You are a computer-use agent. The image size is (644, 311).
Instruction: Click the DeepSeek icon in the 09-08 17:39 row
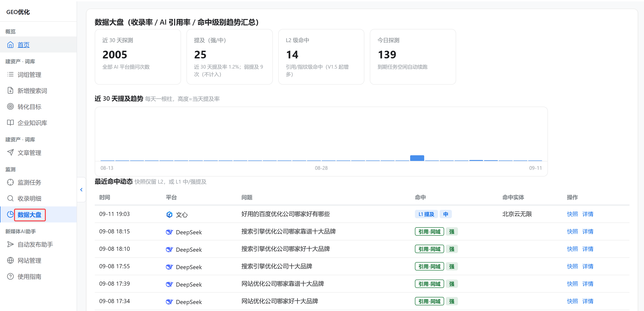point(169,284)
